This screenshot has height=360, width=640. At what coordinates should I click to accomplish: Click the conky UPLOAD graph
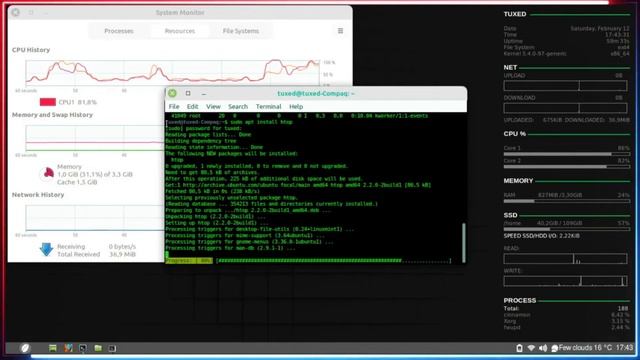(565, 85)
